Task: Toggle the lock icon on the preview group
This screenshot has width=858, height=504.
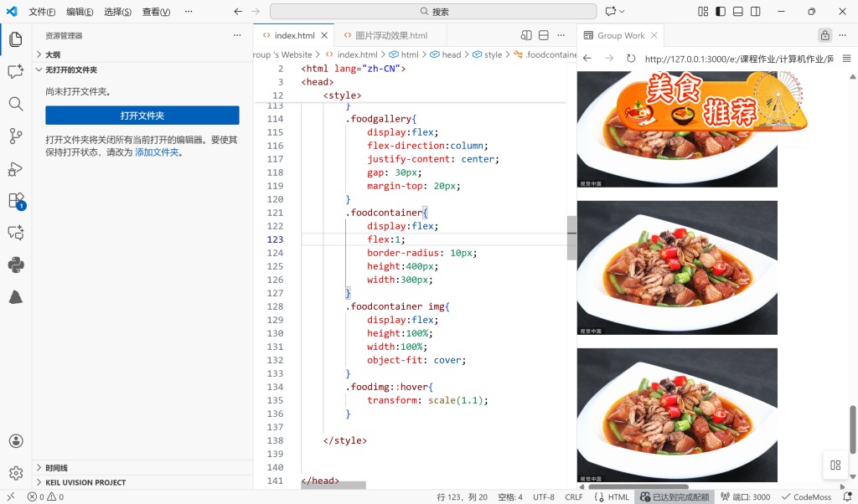Action: [x=825, y=35]
